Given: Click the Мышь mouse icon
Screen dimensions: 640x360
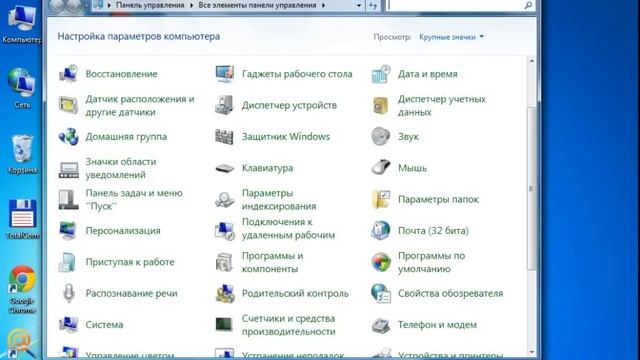Looking at the screenshot, I should [381, 167].
